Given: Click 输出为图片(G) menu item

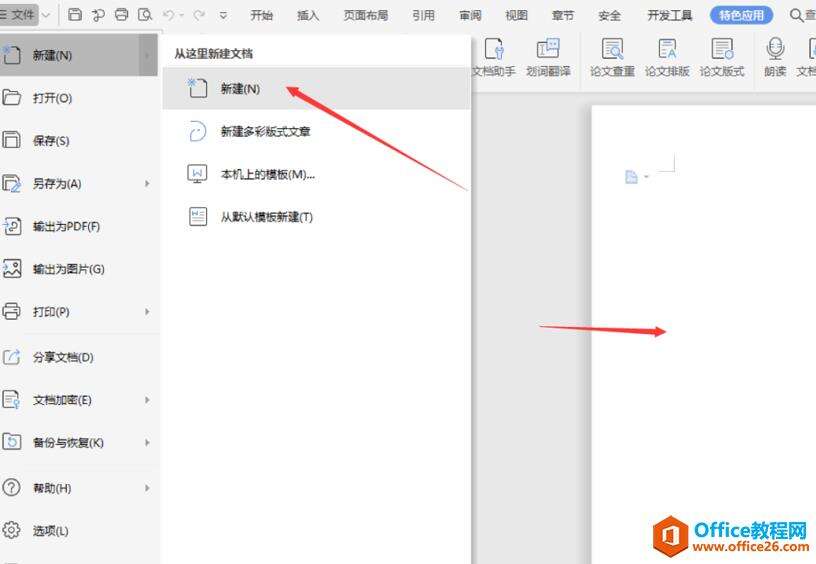Looking at the screenshot, I should click(79, 269).
